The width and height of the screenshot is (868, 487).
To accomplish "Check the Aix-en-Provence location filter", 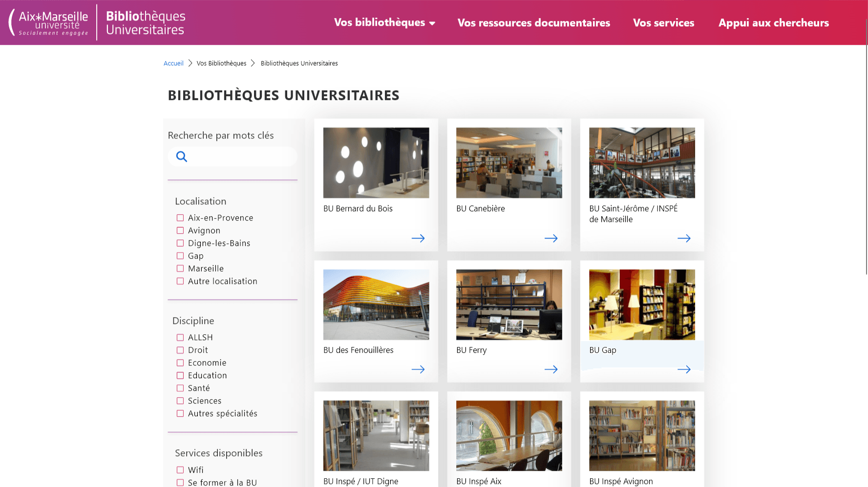I will pyautogui.click(x=180, y=218).
